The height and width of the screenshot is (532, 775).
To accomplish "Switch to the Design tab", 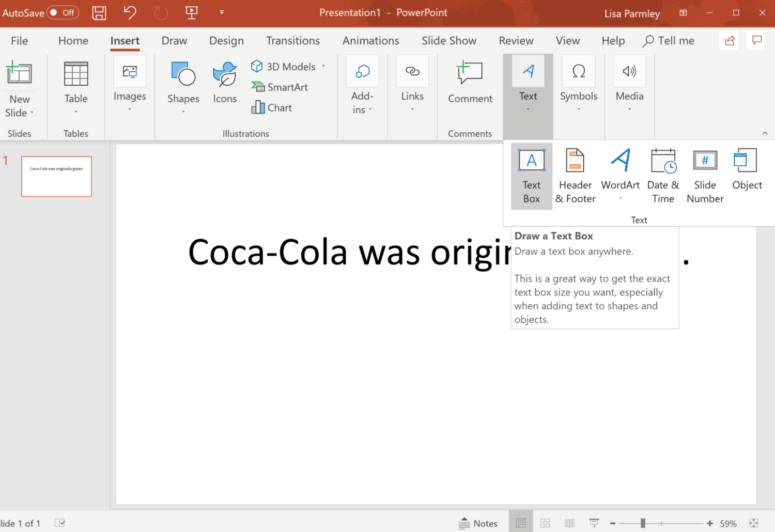I will [226, 41].
